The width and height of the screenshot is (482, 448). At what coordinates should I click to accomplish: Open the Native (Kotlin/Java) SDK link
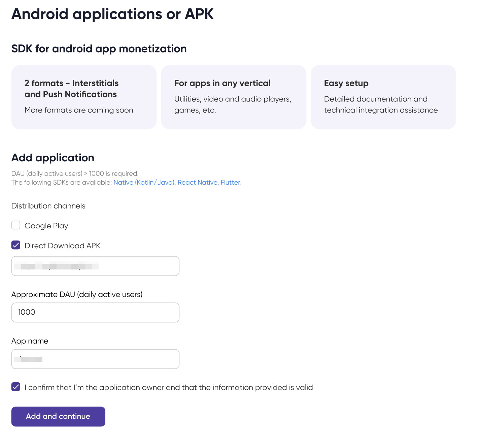(144, 183)
